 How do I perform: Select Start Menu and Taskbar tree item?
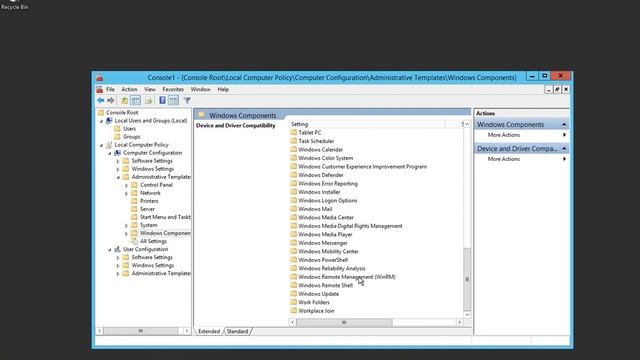click(165, 217)
